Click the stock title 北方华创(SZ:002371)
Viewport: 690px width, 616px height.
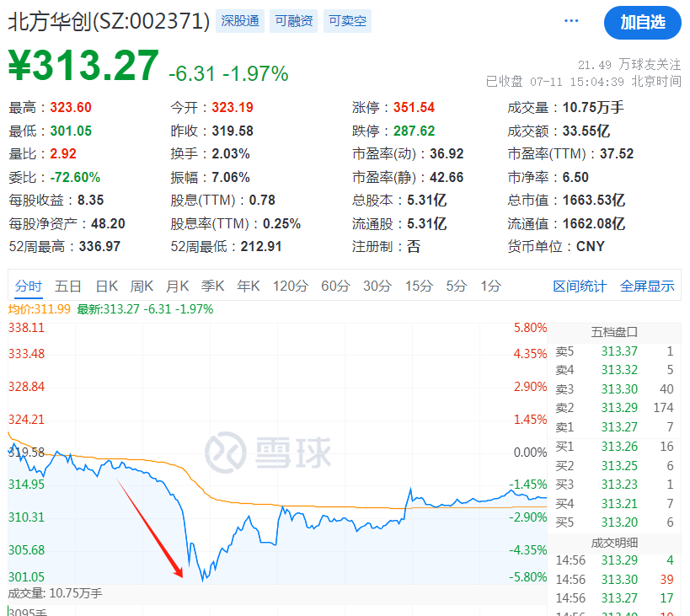(110, 21)
